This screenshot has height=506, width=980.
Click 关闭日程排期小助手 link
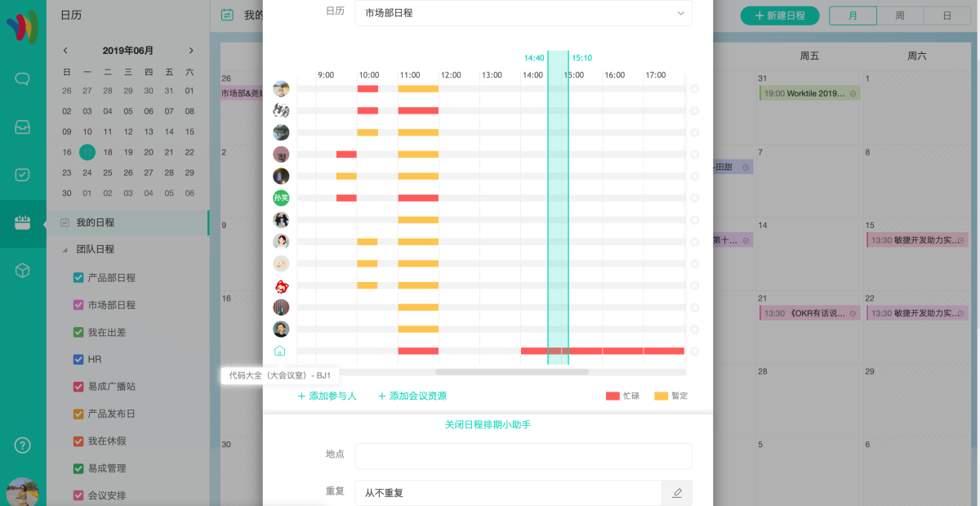click(x=488, y=425)
